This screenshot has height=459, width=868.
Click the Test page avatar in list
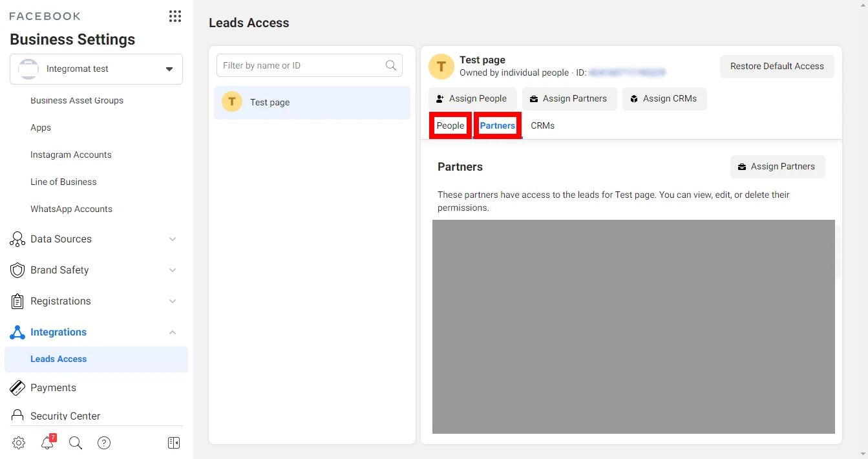tap(232, 102)
